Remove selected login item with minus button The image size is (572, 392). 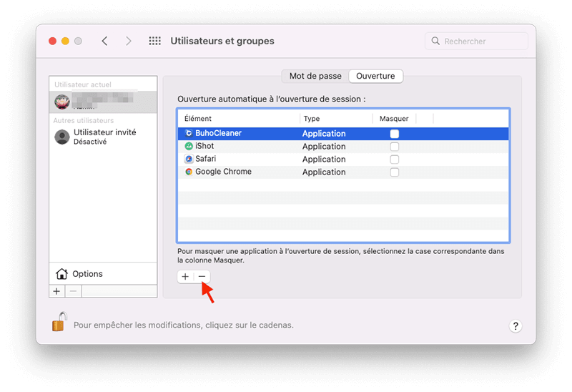202,276
